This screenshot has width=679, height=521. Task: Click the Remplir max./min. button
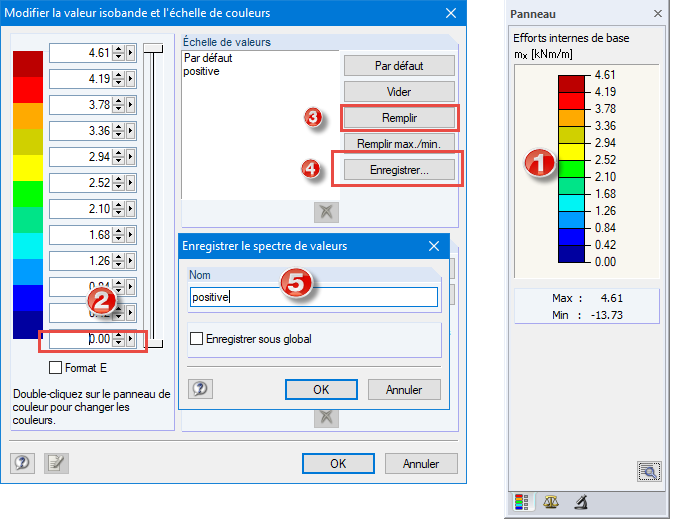[x=399, y=142]
